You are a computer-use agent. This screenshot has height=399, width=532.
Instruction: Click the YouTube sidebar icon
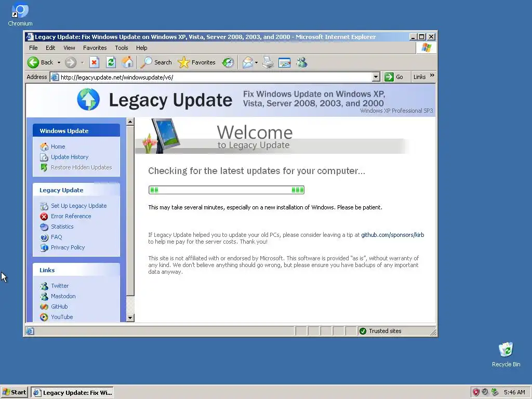point(44,317)
